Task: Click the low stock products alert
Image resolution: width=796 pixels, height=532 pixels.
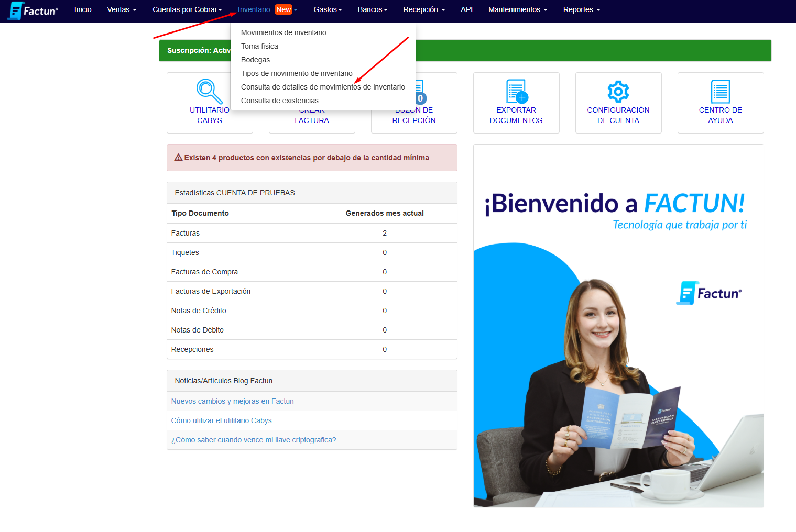Action: coord(312,158)
